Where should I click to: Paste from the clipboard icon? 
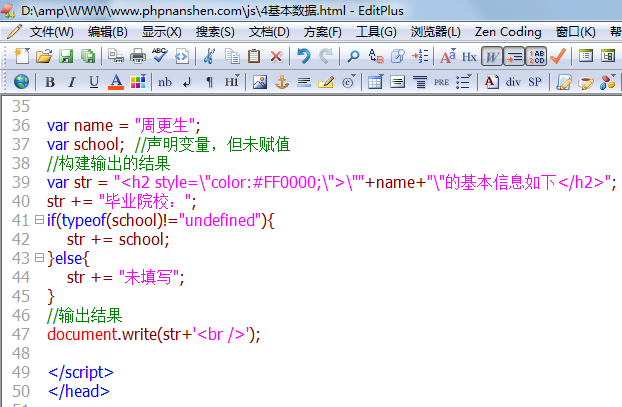254,56
